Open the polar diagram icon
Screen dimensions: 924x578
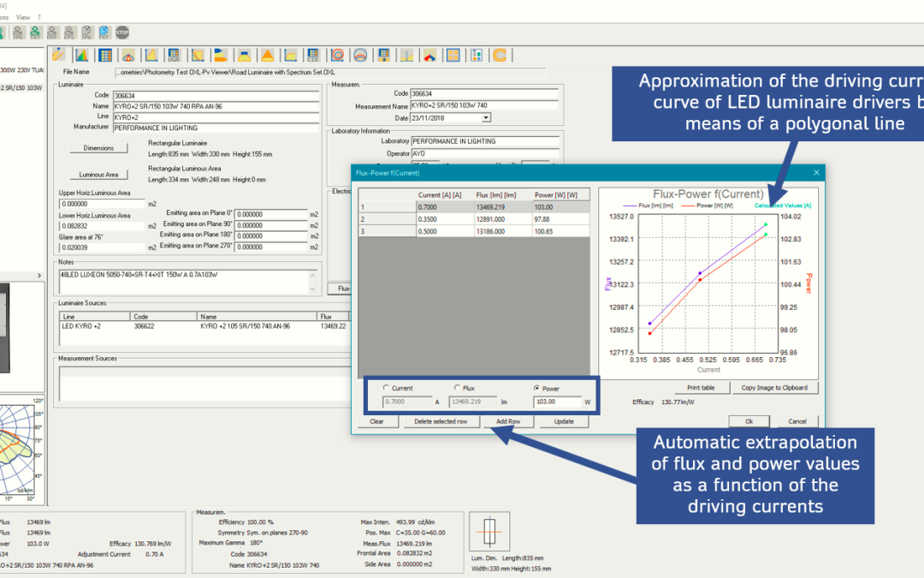[x=128, y=56]
